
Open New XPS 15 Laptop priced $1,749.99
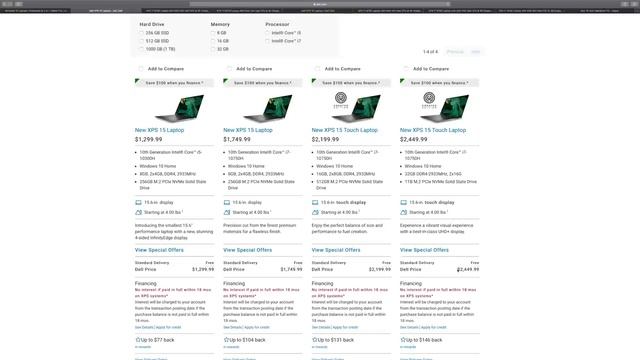[248, 130]
